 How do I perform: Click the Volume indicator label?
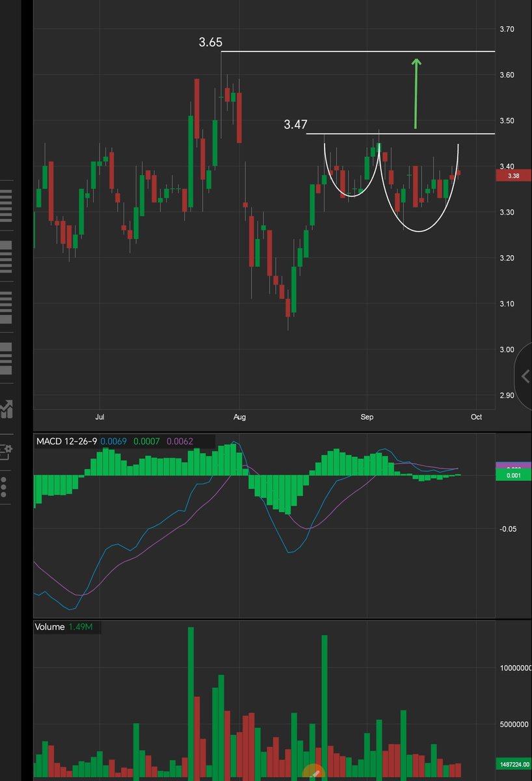[x=50, y=627]
